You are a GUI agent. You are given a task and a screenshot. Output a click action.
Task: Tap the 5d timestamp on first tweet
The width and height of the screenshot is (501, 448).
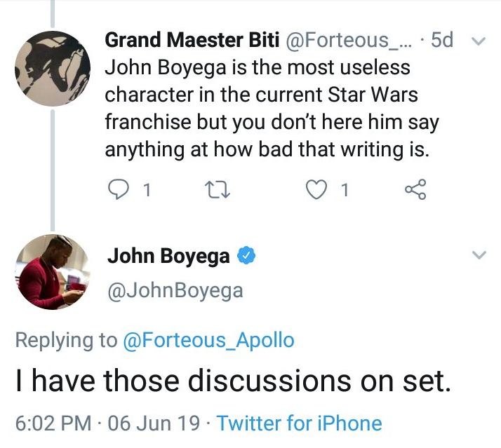[443, 41]
